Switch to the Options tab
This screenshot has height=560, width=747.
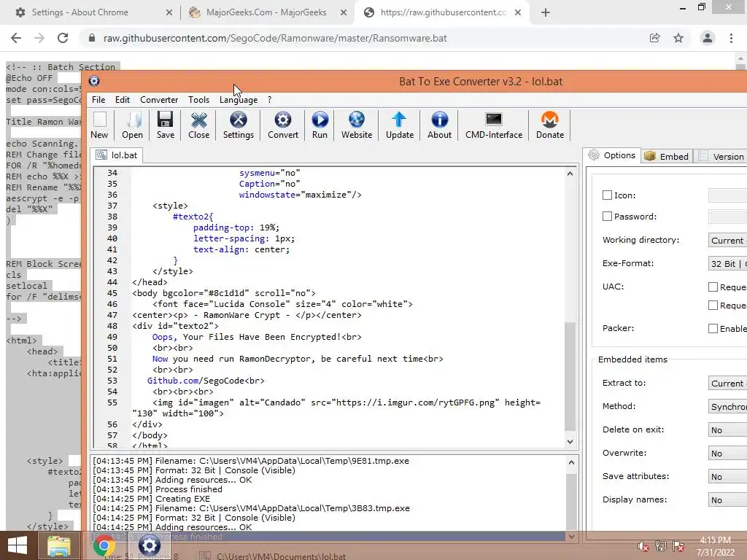tap(611, 155)
